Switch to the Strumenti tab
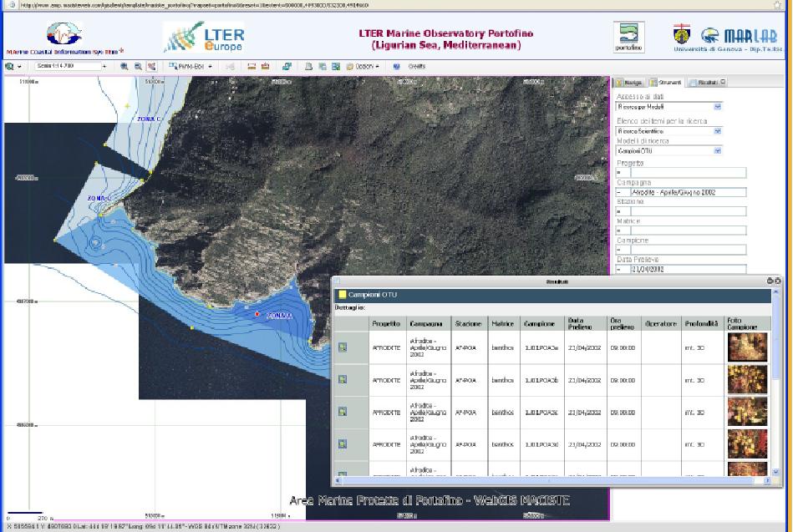This screenshot has height=532, width=793. tap(667, 83)
